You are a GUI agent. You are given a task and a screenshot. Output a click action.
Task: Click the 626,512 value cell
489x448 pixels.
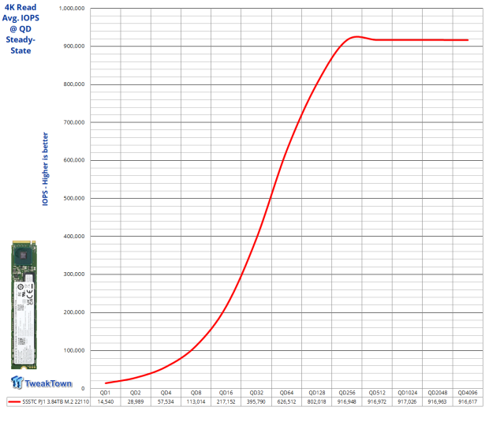point(286,401)
